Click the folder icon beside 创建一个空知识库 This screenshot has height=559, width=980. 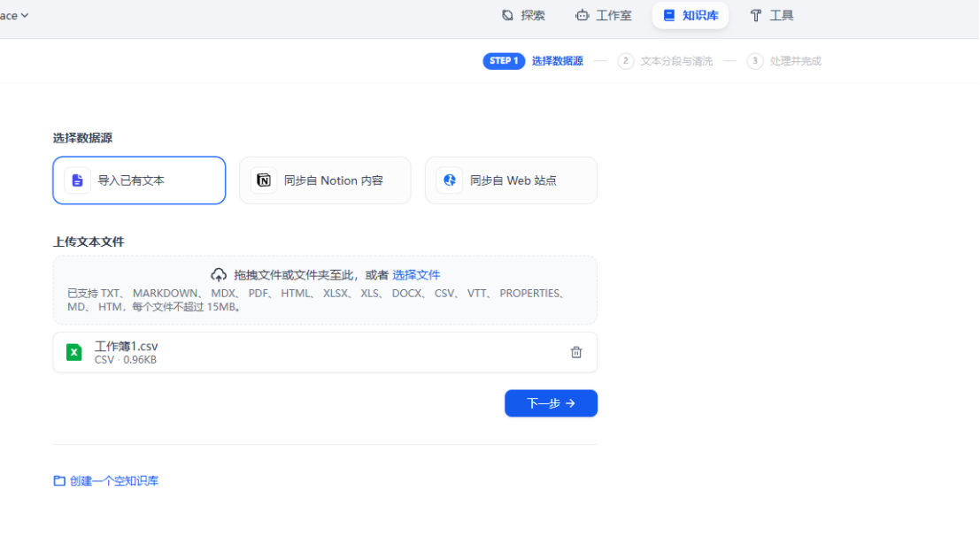pyautogui.click(x=59, y=481)
